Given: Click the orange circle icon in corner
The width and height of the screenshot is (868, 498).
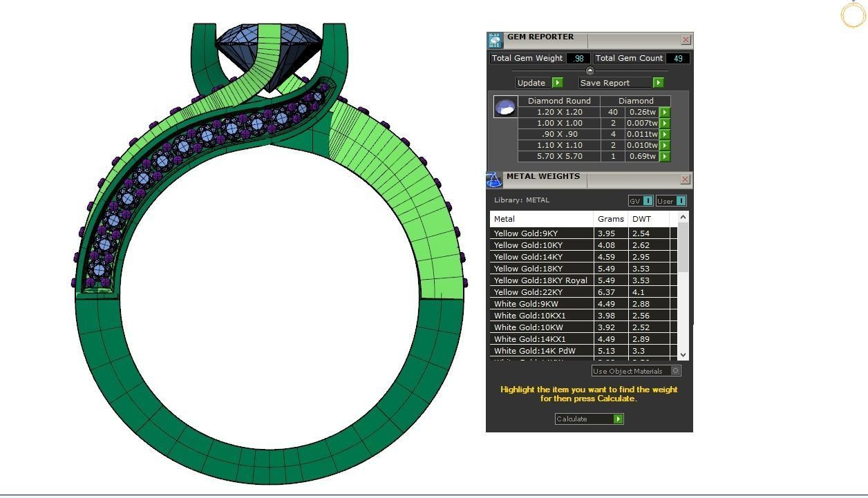Looking at the screenshot, I should 853,15.
